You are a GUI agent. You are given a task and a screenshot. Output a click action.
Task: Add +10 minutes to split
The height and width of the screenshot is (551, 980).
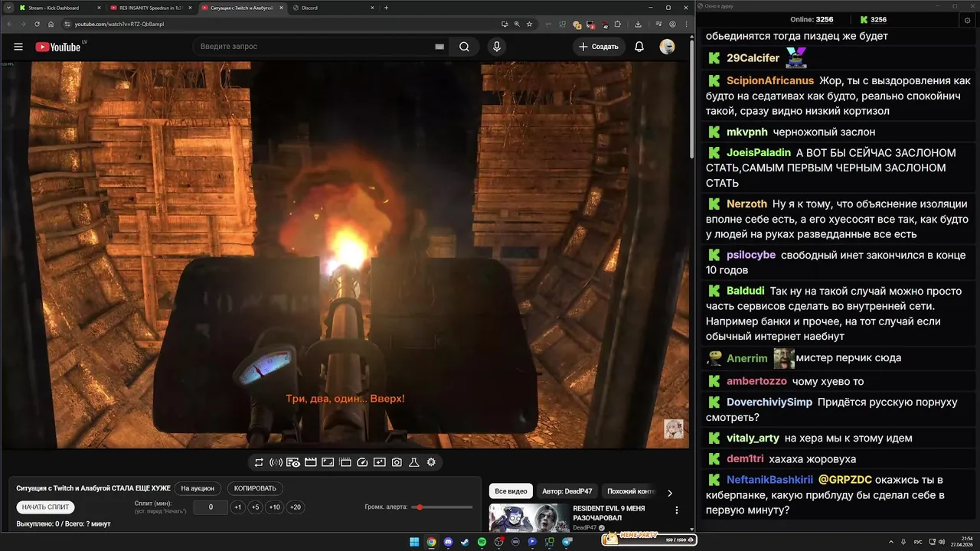(x=274, y=507)
